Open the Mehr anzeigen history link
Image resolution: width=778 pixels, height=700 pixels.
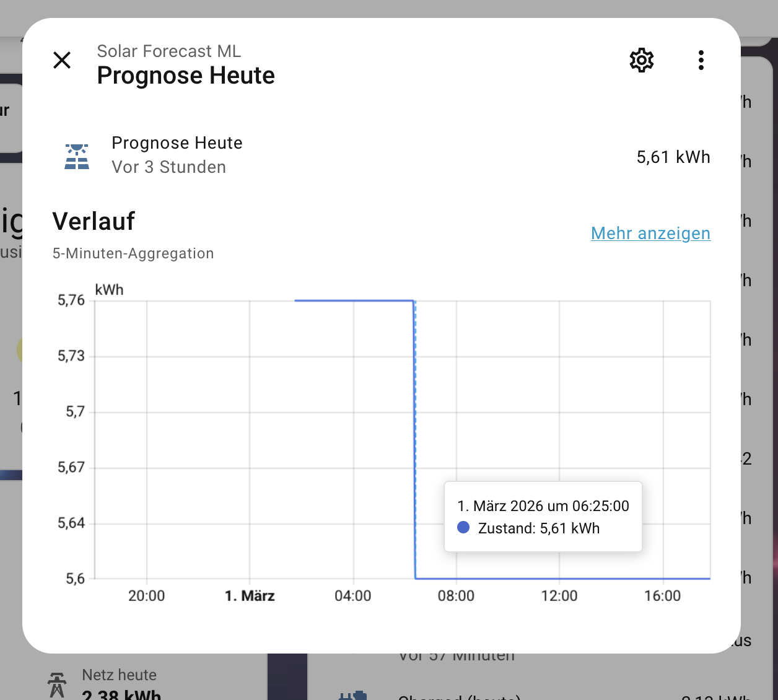tap(650, 233)
